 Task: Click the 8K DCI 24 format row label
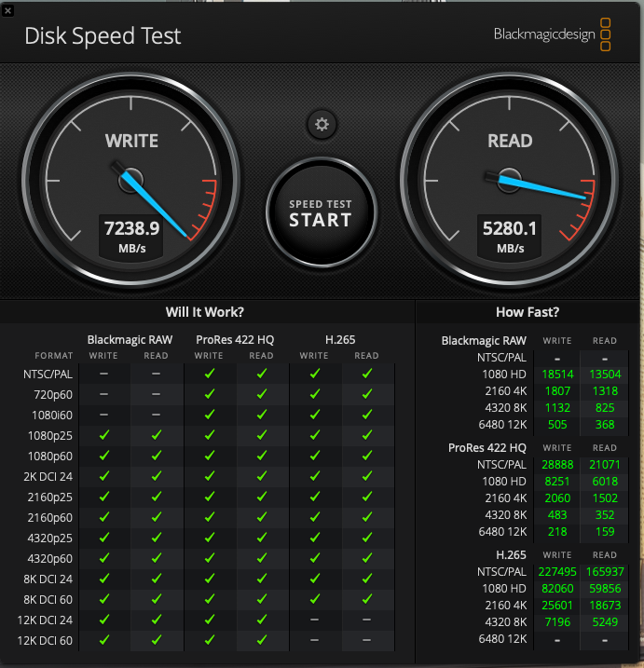(x=48, y=579)
